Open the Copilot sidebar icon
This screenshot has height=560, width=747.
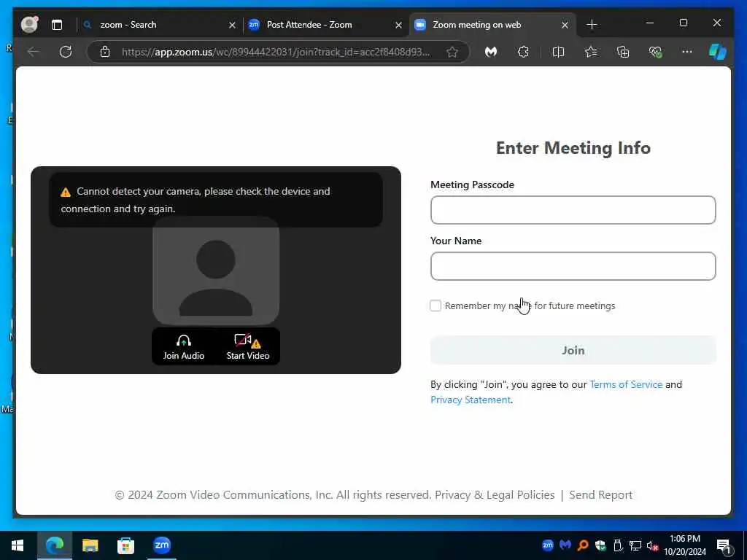[x=718, y=52]
